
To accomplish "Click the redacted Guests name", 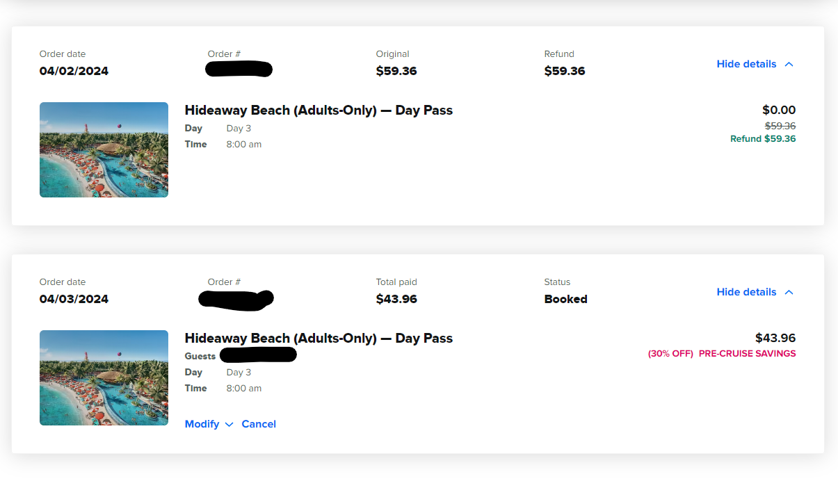I will pos(258,355).
